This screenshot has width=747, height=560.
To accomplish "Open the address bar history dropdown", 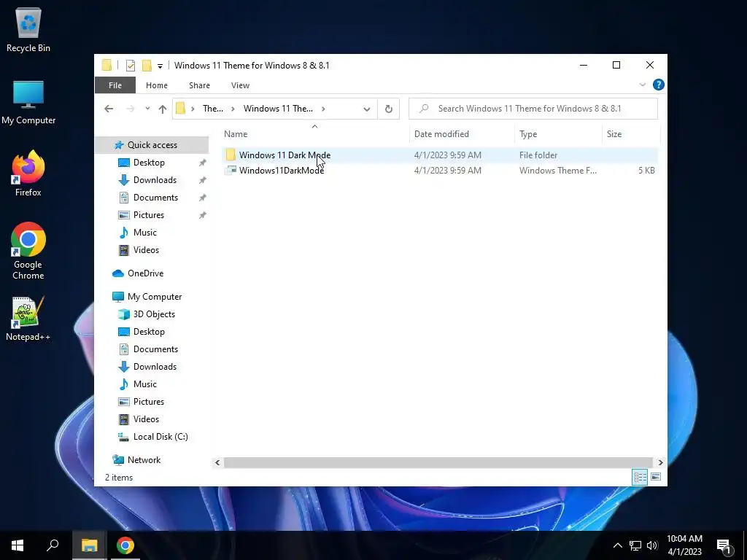I will [366, 109].
